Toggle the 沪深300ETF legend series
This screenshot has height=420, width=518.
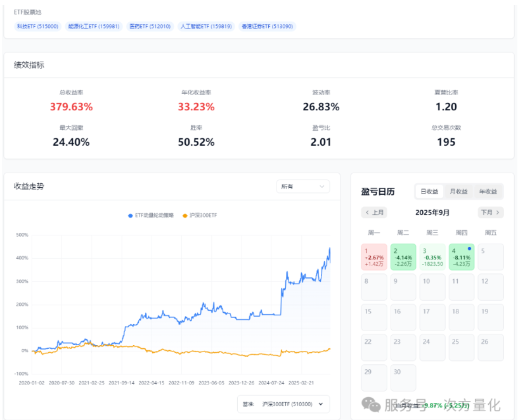coord(199,216)
